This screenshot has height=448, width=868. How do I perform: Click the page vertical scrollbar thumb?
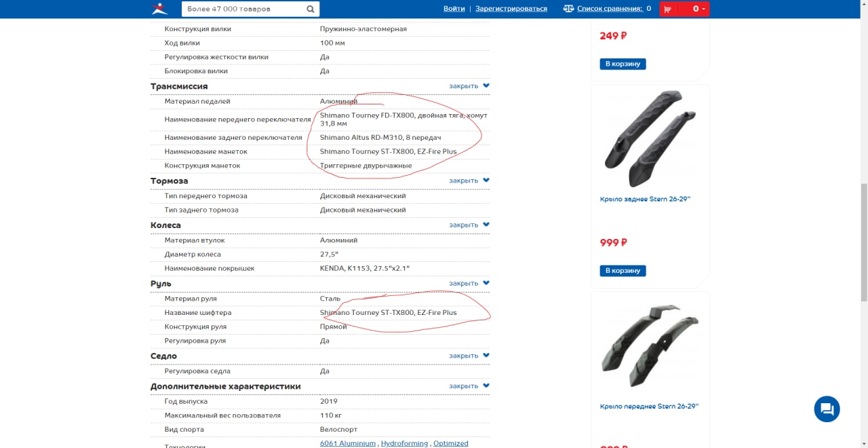tap(864, 241)
